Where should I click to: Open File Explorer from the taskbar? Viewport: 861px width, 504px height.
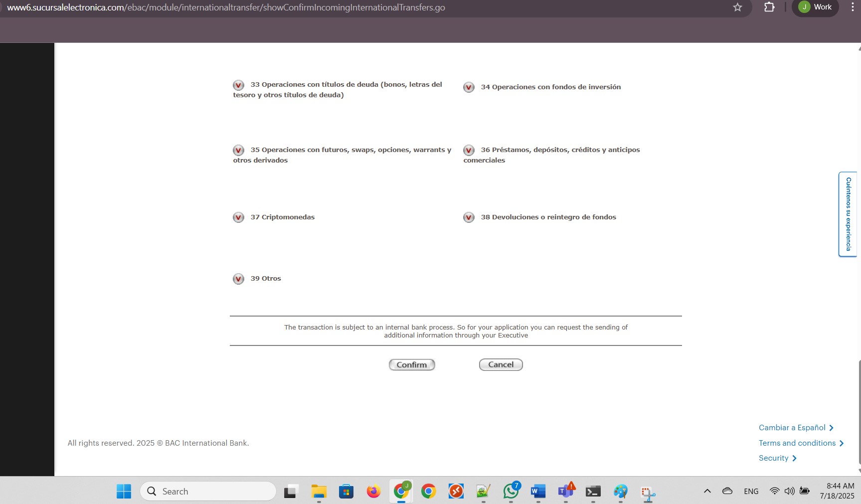pos(319,492)
